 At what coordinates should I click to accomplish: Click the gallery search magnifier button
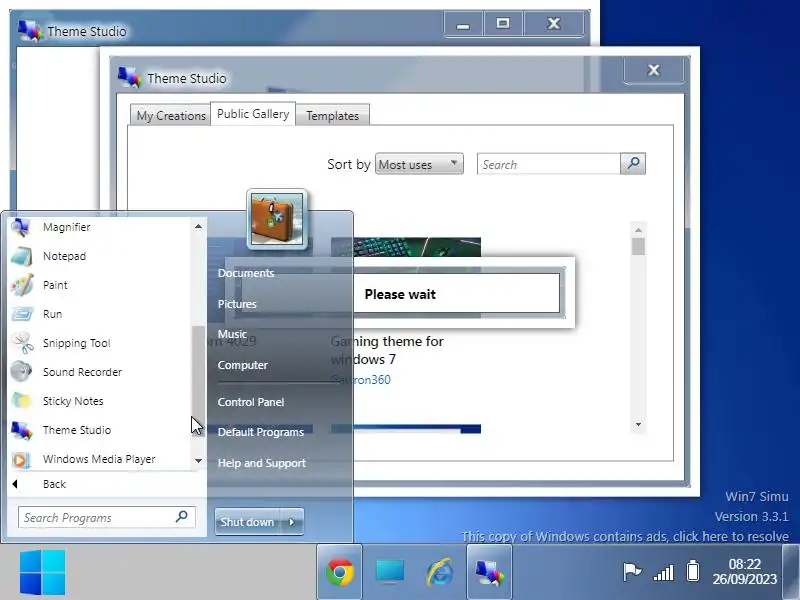[x=633, y=164]
